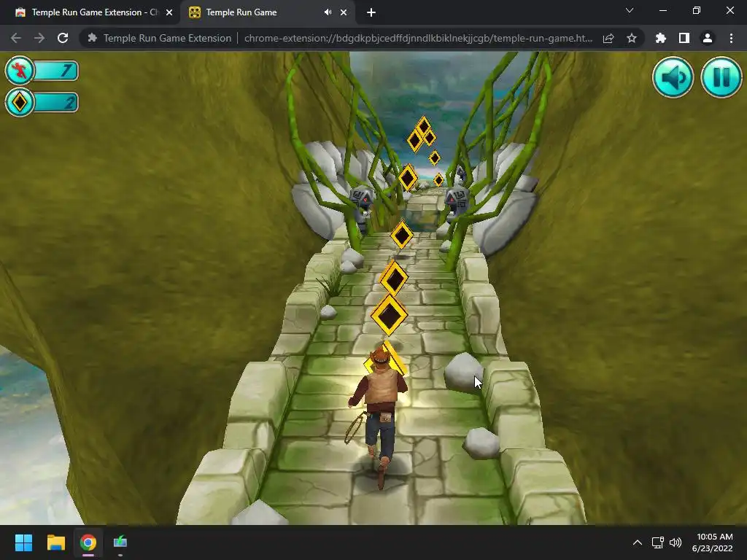Click the right stone idol statue

pos(457,204)
